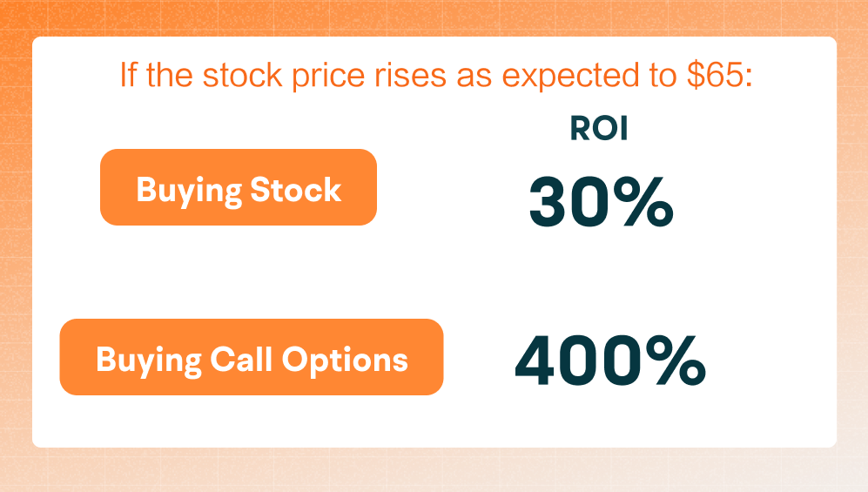Click the word "If" starting the headline
Screen dimensions: 868x492
coord(128,75)
